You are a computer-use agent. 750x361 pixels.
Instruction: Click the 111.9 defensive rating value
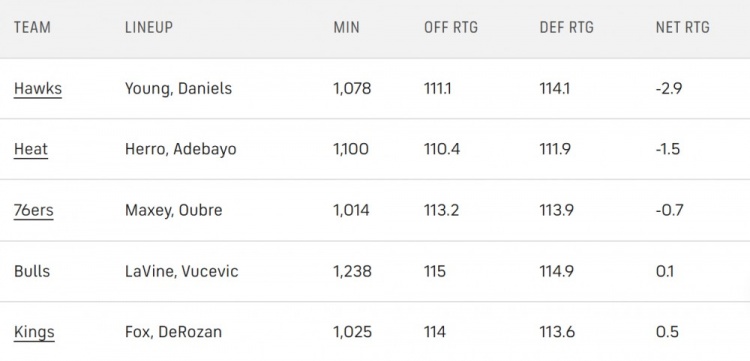[x=555, y=149]
